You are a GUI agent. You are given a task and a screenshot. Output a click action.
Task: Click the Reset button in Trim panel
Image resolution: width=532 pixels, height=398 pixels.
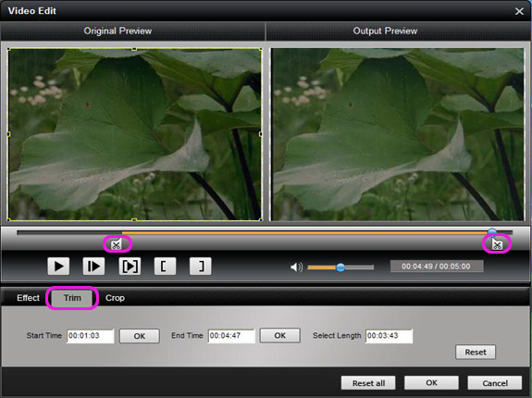click(x=476, y=353)
